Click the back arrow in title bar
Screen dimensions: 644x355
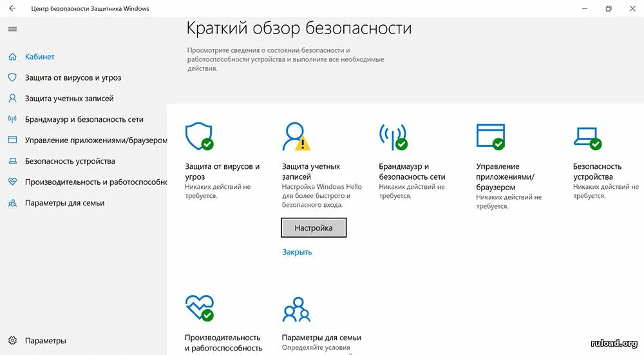tap(12, 8)
